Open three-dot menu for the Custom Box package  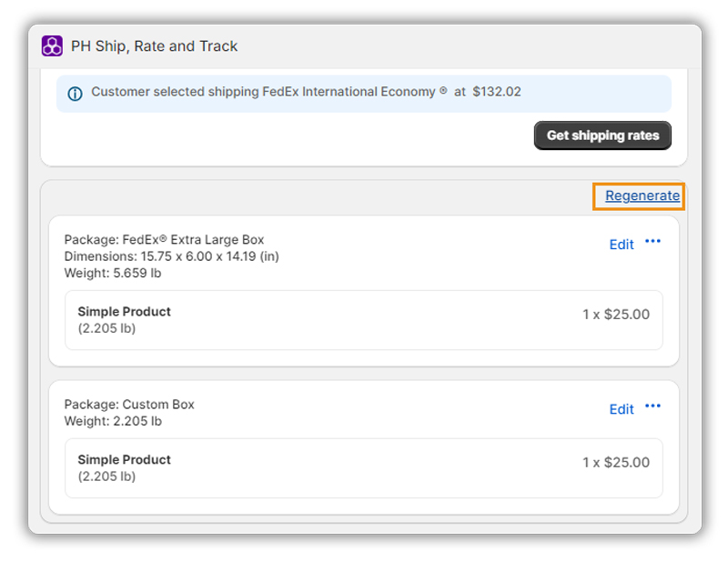(652, 406)
